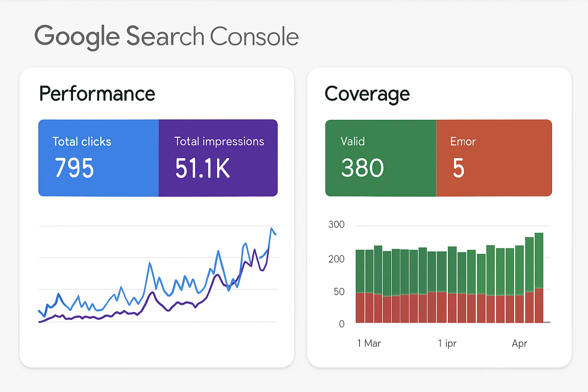Viewport: 588px width, 392px height.
Task: Click the first bar in Coverage chart
Action: tap(360, 286)
